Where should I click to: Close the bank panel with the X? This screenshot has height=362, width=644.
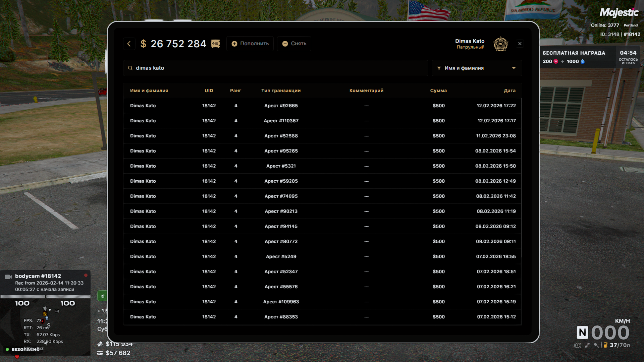tap(520, 44)
